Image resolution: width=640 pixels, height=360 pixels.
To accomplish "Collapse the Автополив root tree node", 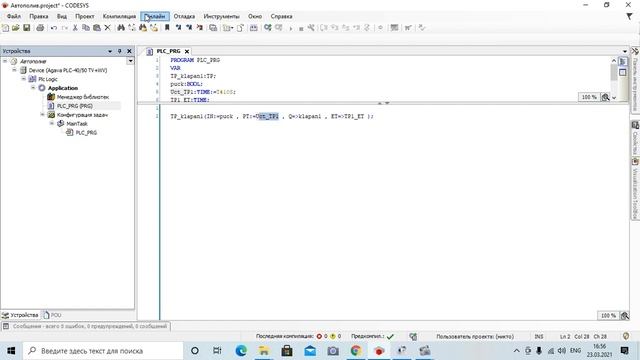I will [5, 61].
